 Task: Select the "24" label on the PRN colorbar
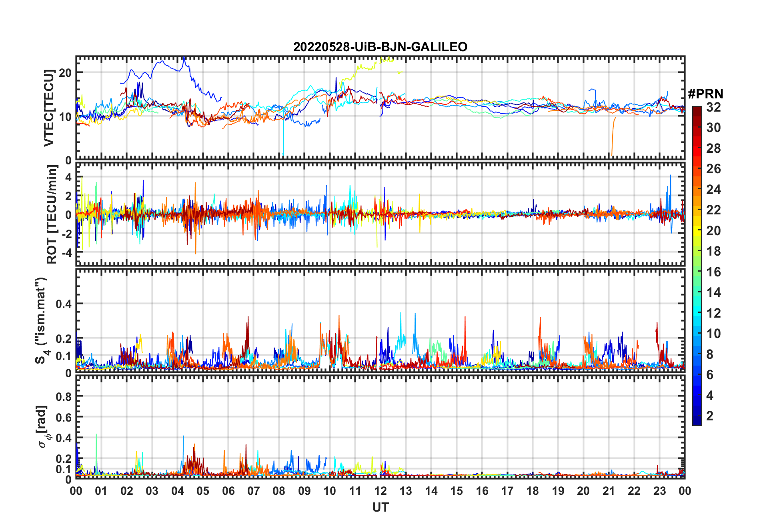tap(714, 190)
